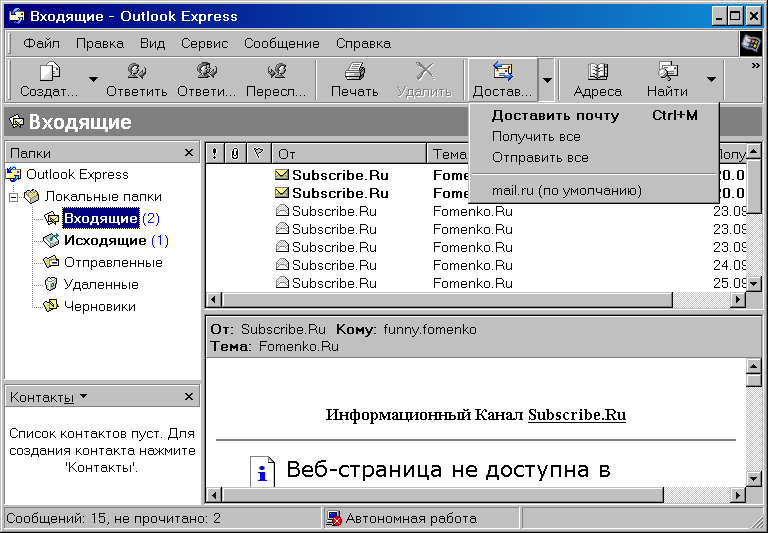This screenshot has height=533, width=768.
Task: Click the Outlook Express title bar icon
Action: 16,16
